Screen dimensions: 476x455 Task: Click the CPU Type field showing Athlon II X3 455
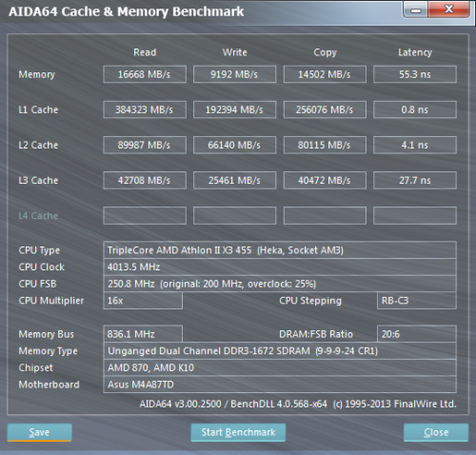pos(280,250)
